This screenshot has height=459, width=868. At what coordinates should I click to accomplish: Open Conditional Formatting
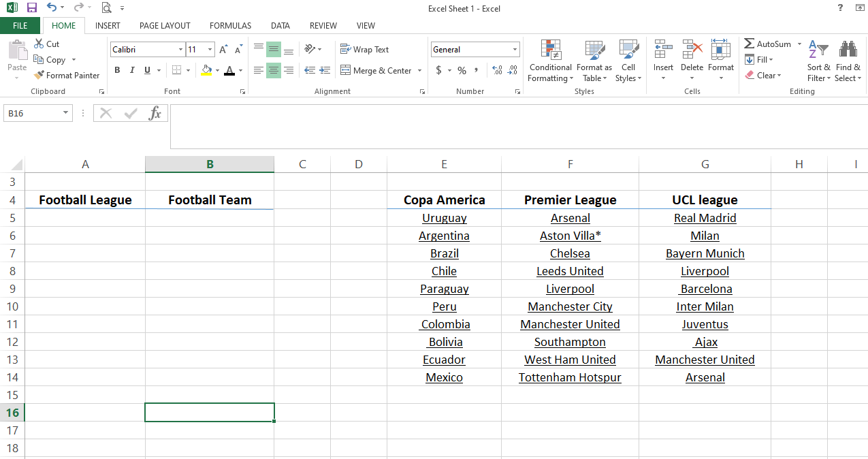click(x=550, y=61)
